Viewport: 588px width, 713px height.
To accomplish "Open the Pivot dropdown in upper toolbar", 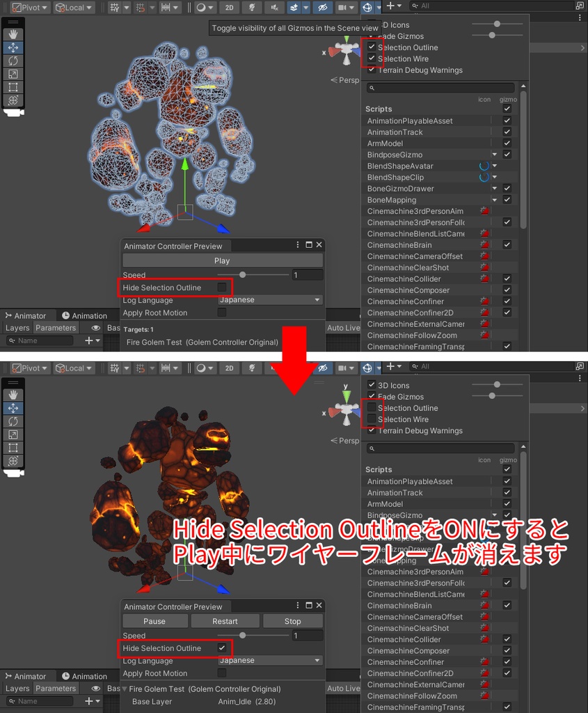I will 29,8.
